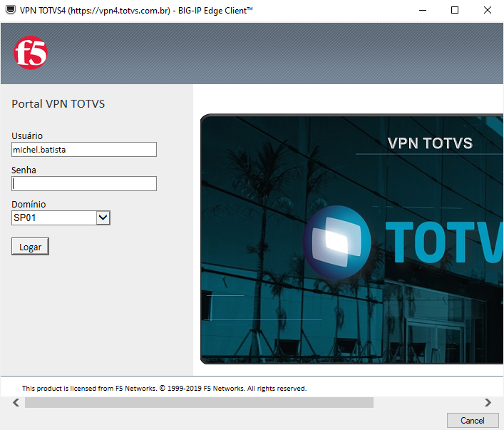The width and height of the screenshot is (504, 430).
Task: Click the Portal VPN TOTVS heading
Action: 58,104
